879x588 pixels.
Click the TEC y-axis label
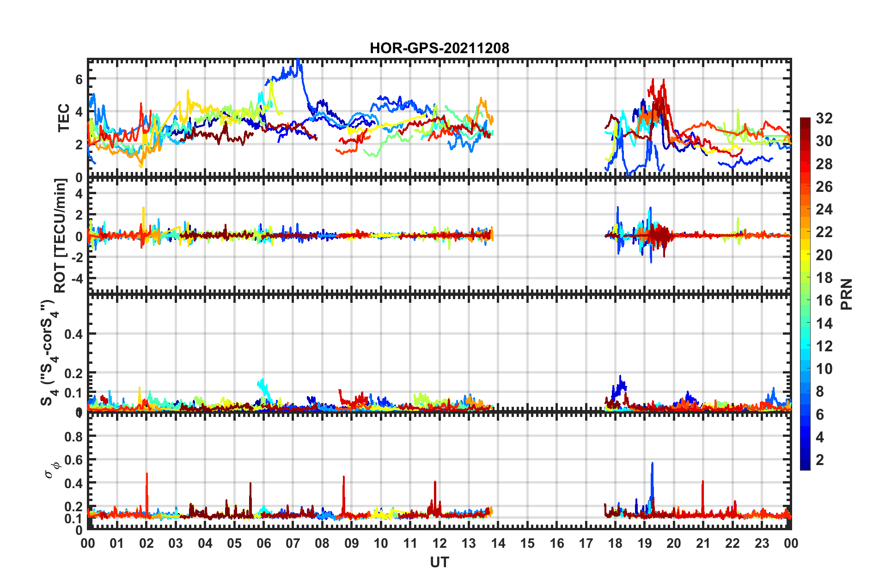pyautogui.click(x=63, y=118)
